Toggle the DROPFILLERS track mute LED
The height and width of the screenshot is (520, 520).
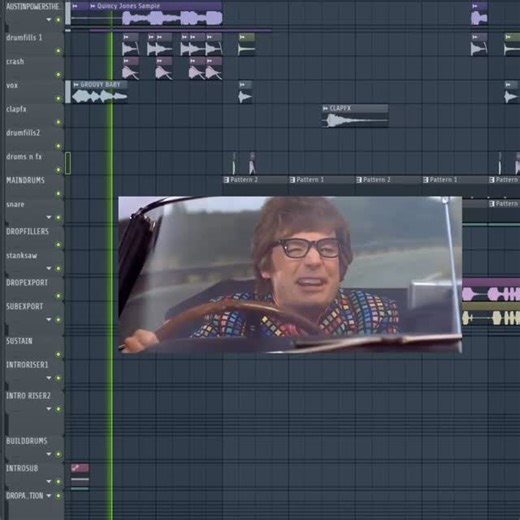(59, 245)
